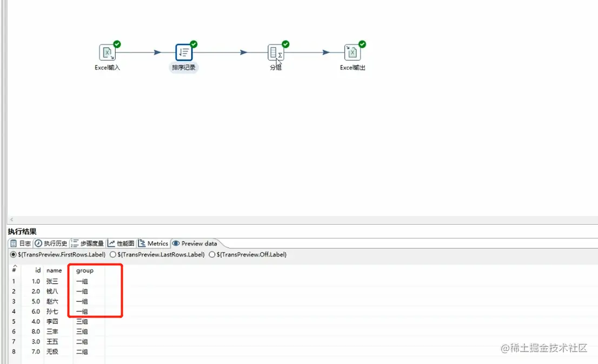Select the TransPreview.FirstRows.Label radio button
Image resolution: width=598 pixels, height=364 pixels.
pyautogui.click(x=14, y=254)
